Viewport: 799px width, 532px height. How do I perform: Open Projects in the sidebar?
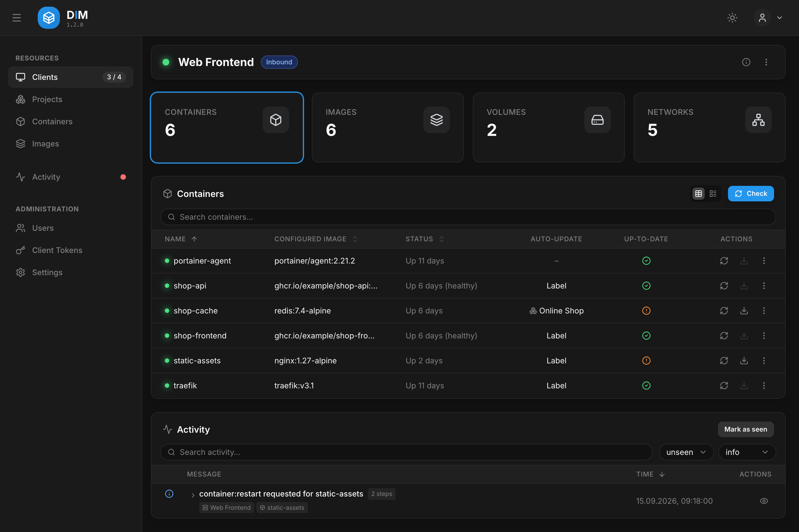[70, 99]
